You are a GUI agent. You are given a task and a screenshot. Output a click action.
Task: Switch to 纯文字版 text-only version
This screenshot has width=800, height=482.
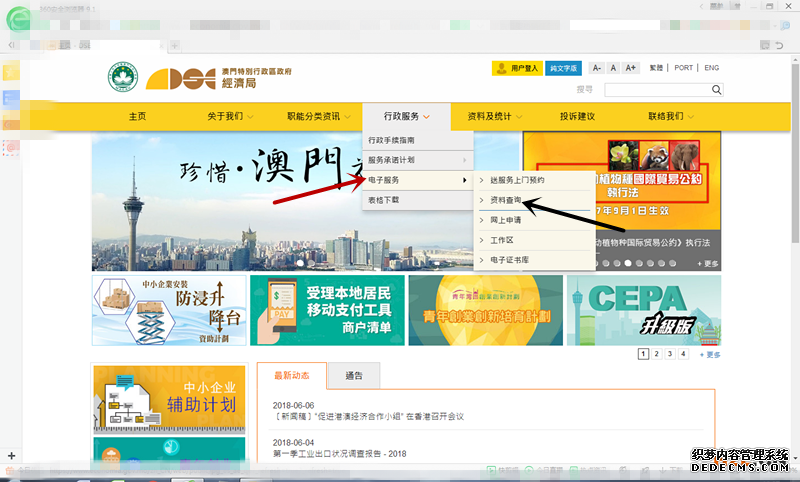click(563, 68)
